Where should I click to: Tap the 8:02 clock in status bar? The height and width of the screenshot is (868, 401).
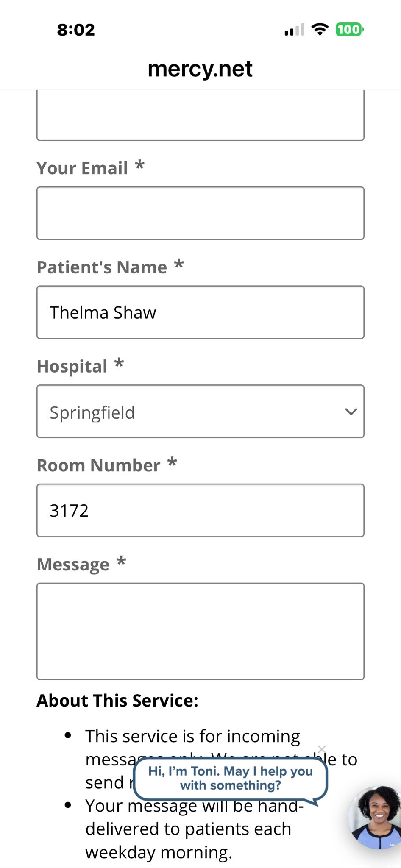click(76, 30)
